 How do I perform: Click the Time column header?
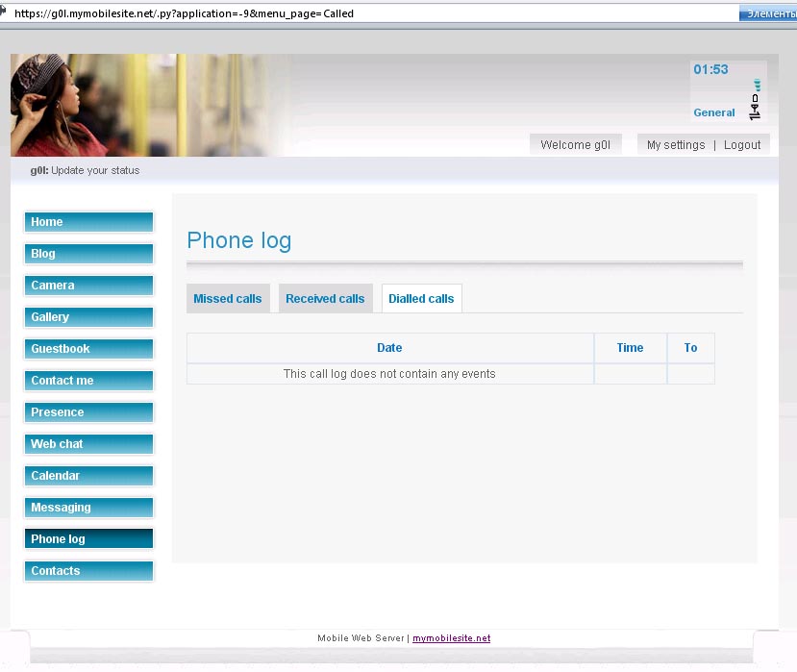pyautogui.click(x=631, y=348)
